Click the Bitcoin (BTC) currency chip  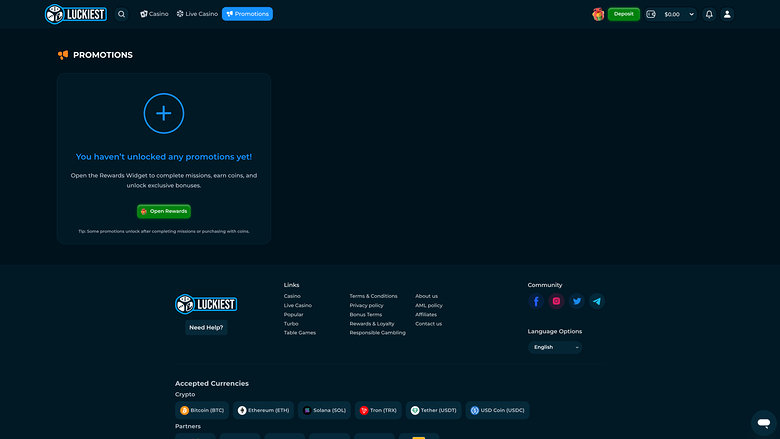tap(202, 410)
